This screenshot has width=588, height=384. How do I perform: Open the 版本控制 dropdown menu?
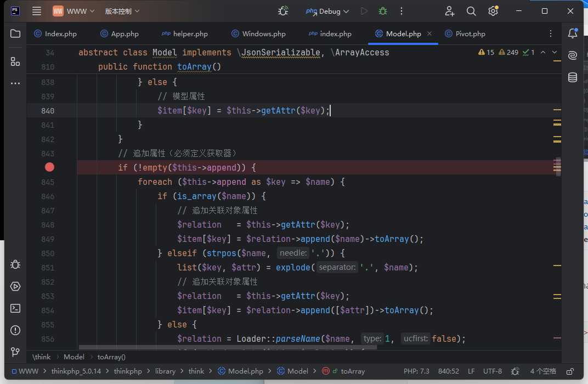point(122,11)
